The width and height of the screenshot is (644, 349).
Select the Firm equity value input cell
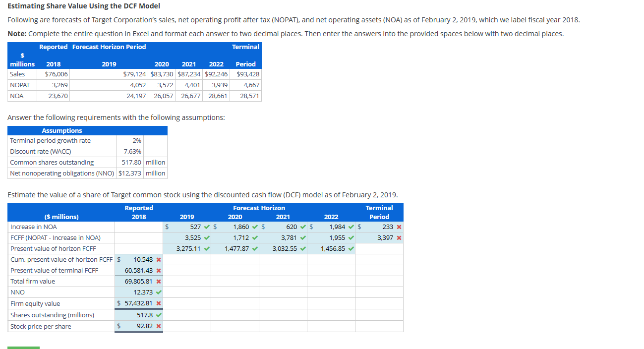[x=139, y=303]
